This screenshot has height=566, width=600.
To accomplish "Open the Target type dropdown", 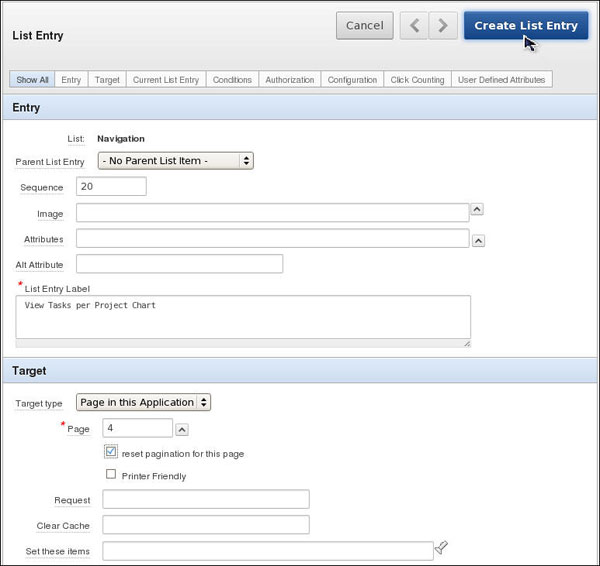I will [143, 402].
